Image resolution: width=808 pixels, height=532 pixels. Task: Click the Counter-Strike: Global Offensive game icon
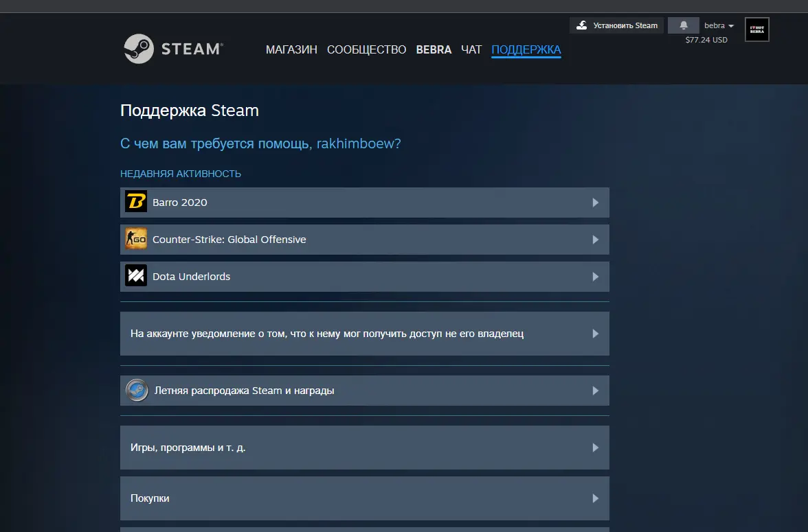136,239
